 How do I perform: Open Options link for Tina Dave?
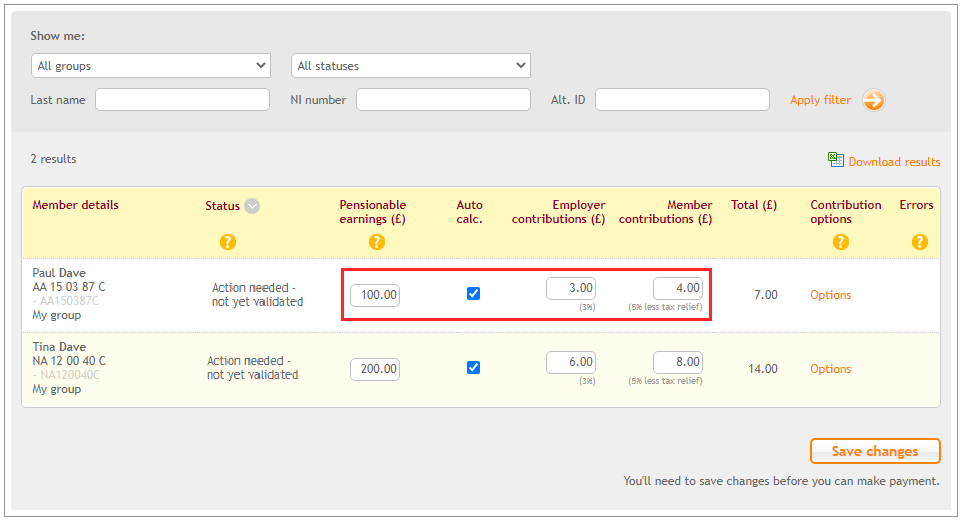[831, 369]
